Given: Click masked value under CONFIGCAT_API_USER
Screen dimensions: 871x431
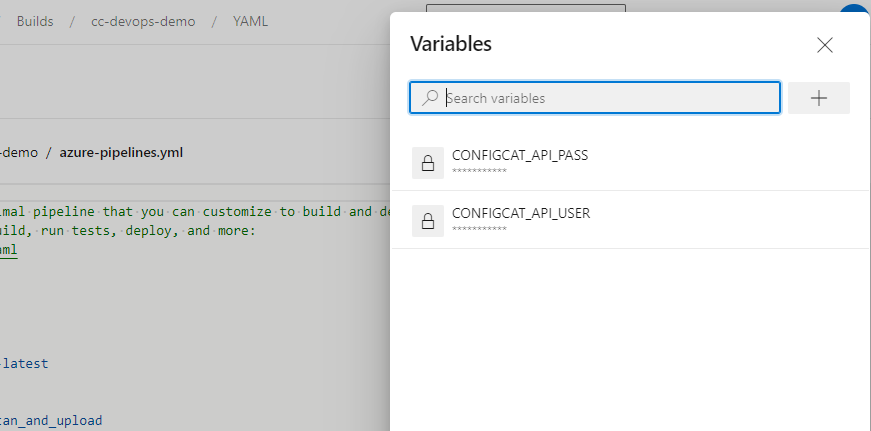Looking at the screenshot, I should click(479, 230).
